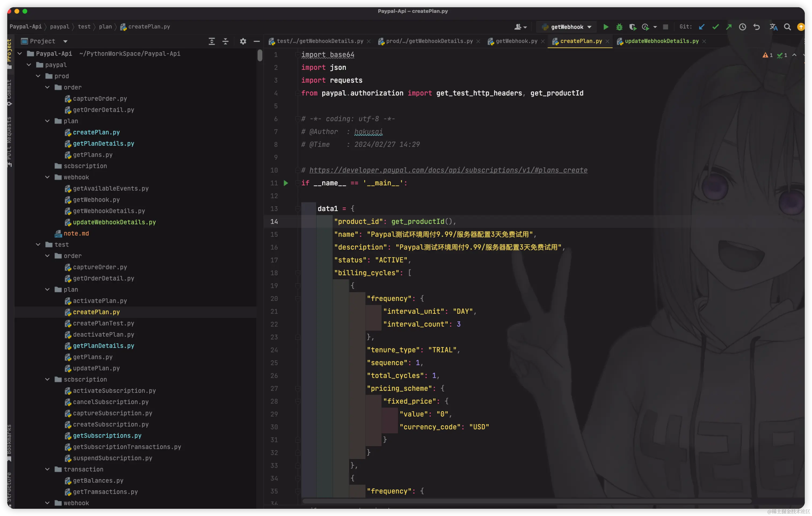Click the developer.paypal.com plans_create link
Image resolution: width=812 pixels, height=516 pixels.
coord(448,170)
